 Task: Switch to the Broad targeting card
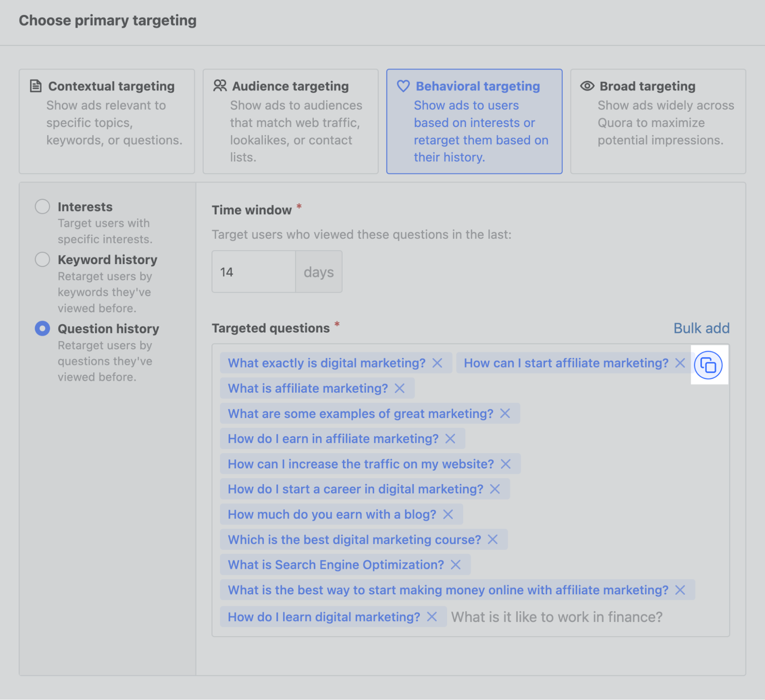point(658,121)
